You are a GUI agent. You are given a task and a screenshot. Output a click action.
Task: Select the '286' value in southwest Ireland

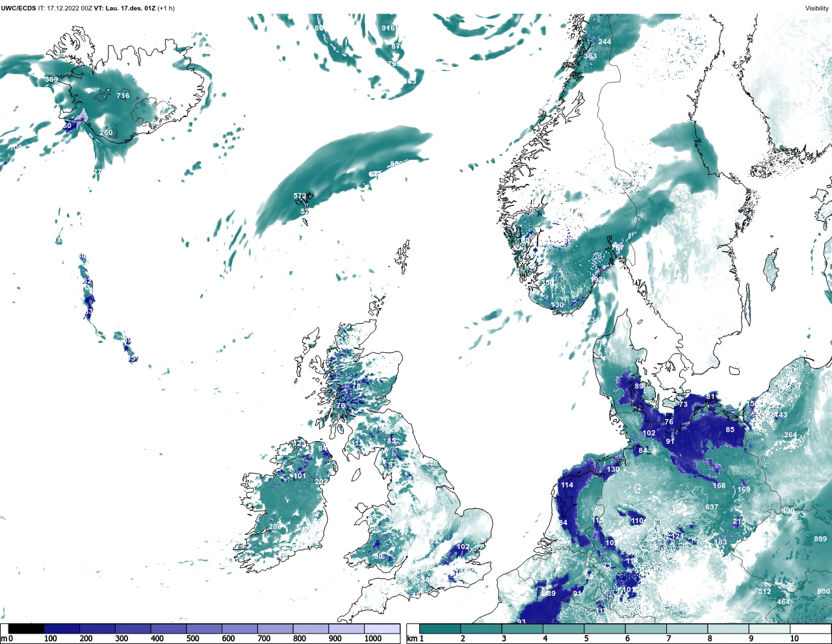coord(275,526)
